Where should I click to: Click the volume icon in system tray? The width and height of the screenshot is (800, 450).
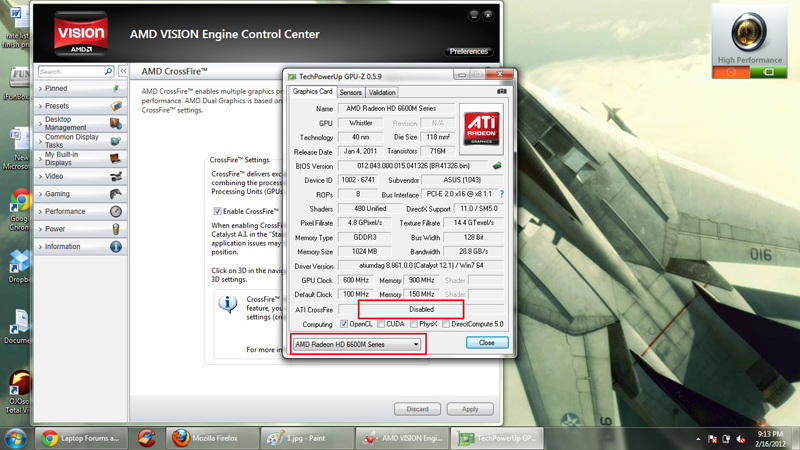[x=741, y=439]
